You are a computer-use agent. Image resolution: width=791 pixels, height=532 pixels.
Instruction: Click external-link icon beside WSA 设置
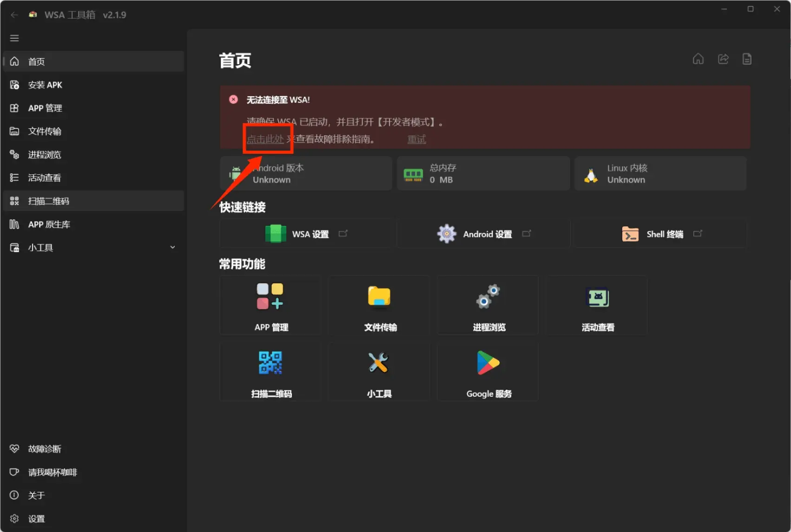pos(343,233)
